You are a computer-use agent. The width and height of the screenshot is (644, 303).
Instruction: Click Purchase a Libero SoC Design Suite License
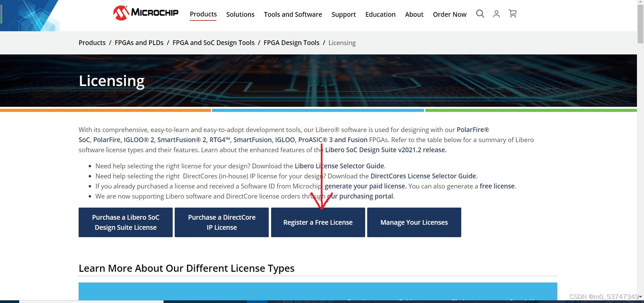click(x=126, y=222)
